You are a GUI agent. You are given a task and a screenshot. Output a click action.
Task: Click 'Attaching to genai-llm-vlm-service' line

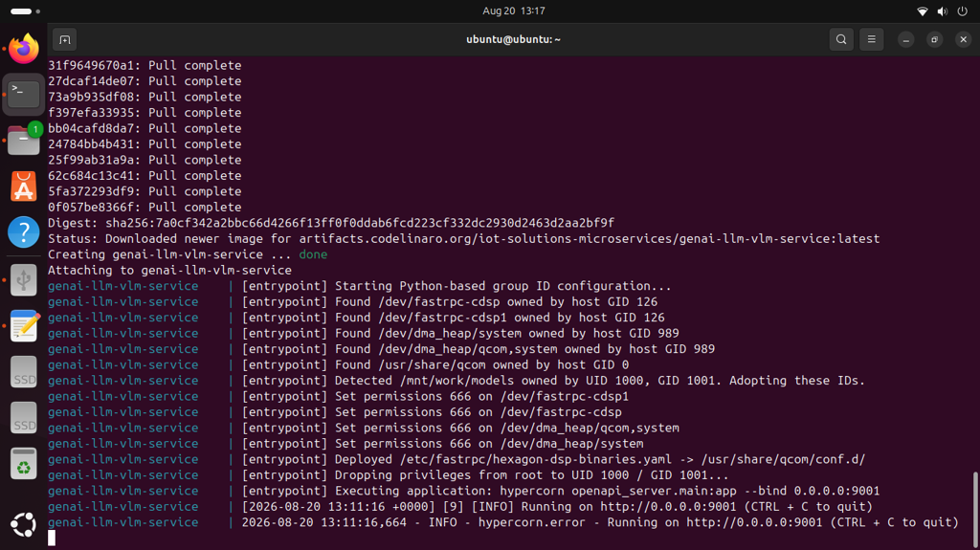[170, 270]
